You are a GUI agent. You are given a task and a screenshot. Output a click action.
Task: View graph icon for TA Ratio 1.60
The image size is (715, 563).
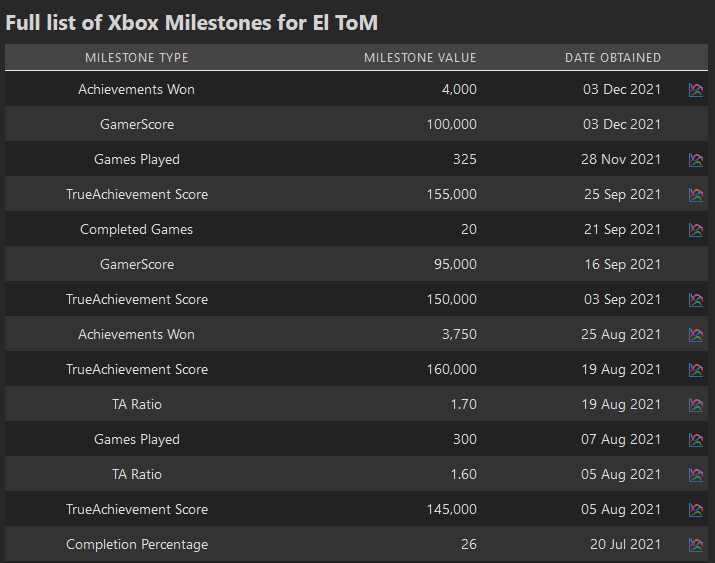click(x=695, y=475)
